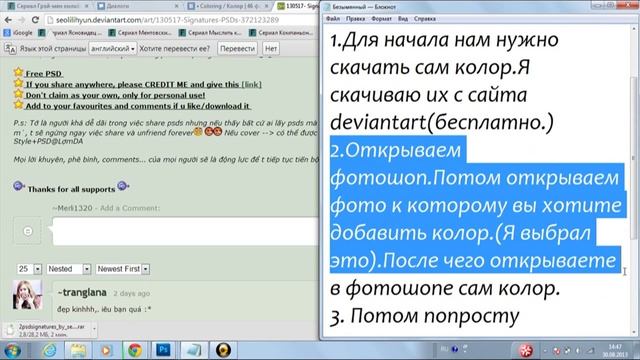640x360 pixels.
Task: Open the английский language dropdown
Action: [113, 49]
